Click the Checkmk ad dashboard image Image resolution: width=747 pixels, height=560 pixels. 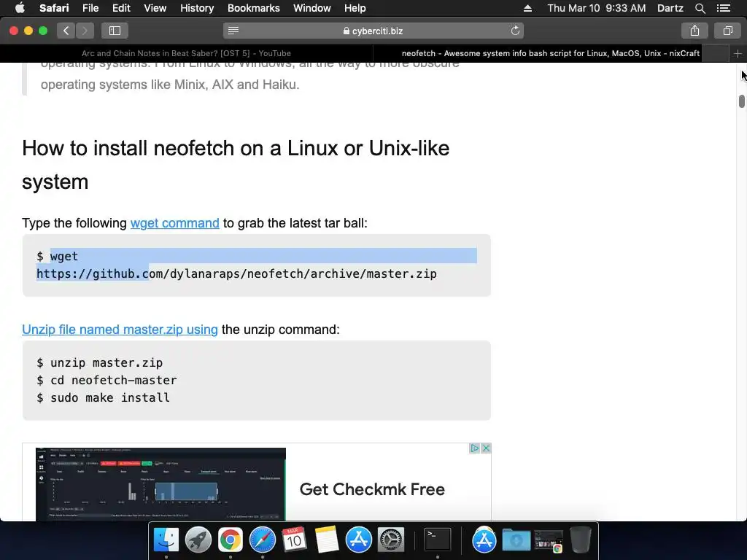(160, 484)
